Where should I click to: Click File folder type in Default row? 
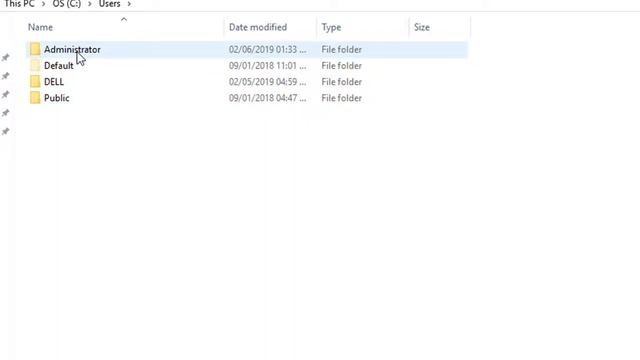pos(342,66)
